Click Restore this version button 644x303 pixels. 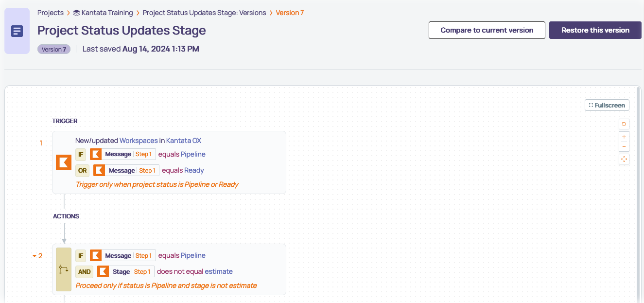[x=595, y=30]
